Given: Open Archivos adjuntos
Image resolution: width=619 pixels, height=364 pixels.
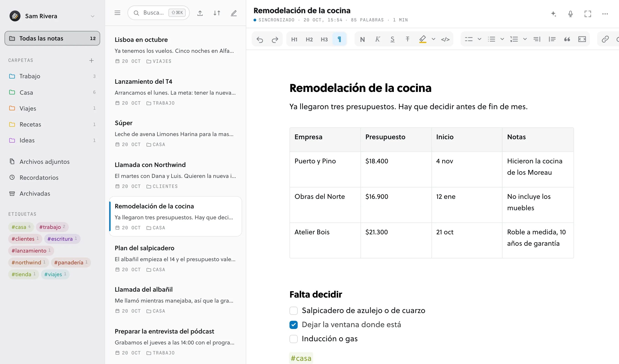Looking at the screenshot, I should [x=52, y=162].
